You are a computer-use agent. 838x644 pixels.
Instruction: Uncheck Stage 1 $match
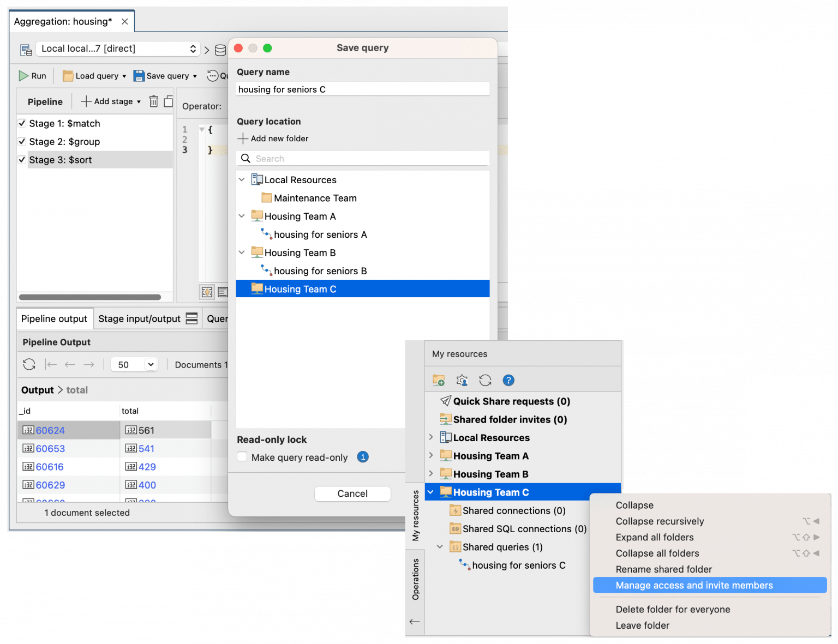tap(22, 123)
